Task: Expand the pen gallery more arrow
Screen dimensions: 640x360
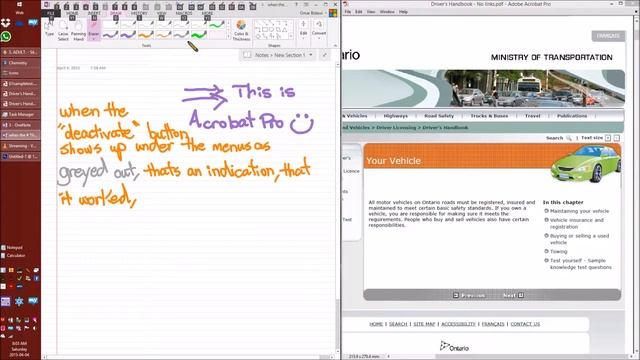Action: tap(228, 37)
